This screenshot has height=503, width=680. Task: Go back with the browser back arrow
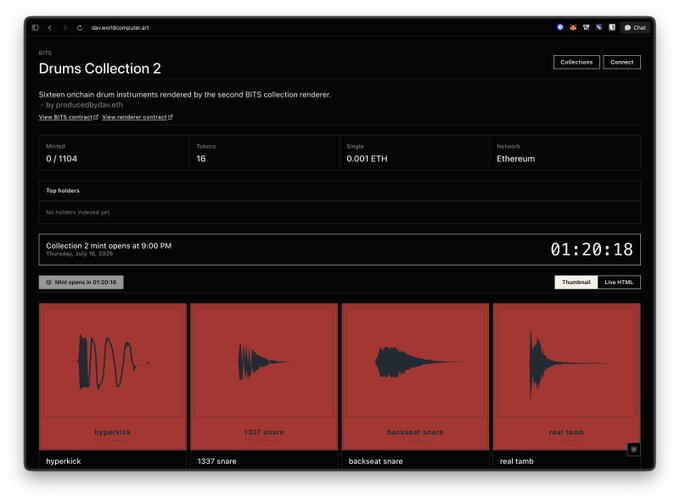(50, 28)
